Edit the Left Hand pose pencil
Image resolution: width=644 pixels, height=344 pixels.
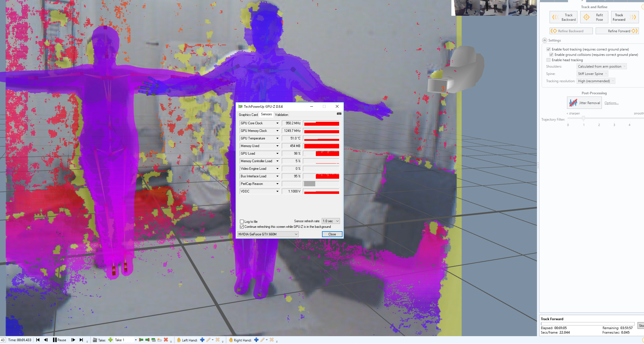click(x=208, y=340)
